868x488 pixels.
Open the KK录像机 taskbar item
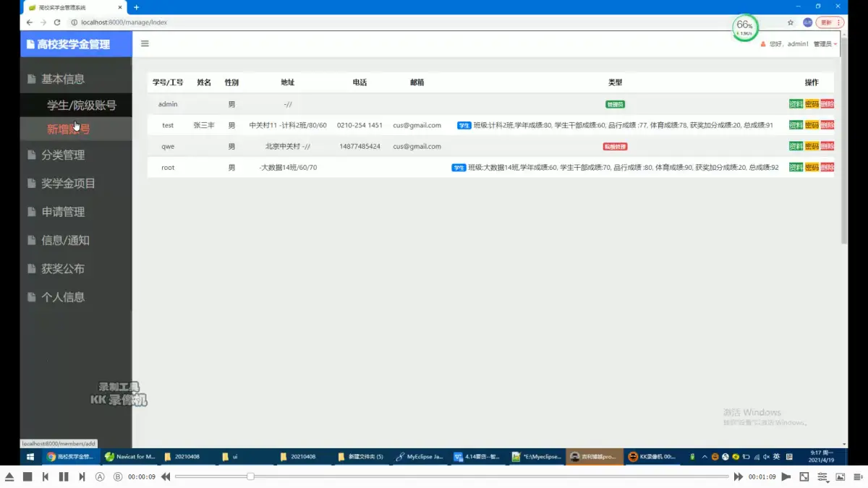[x=652, y=457]
